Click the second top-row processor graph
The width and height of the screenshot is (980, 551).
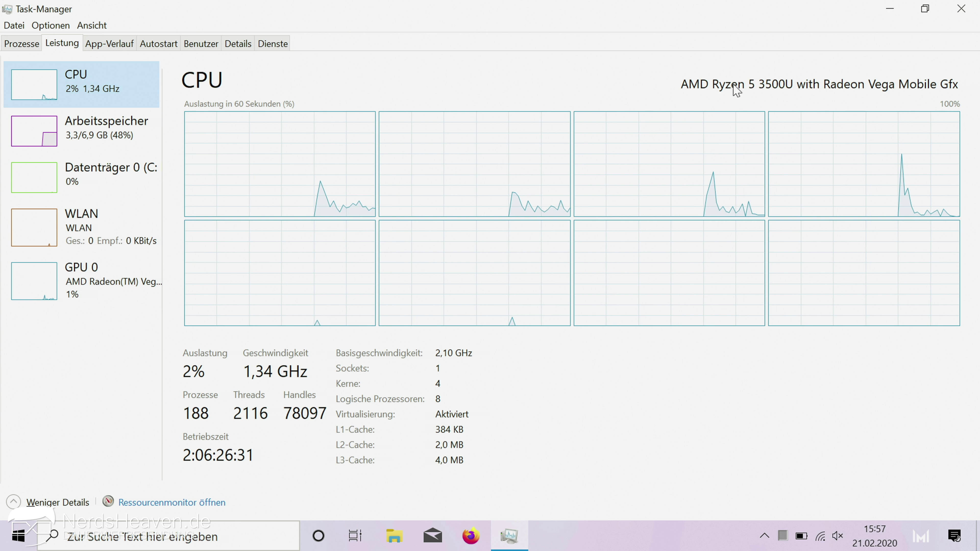tap(474, 164)
